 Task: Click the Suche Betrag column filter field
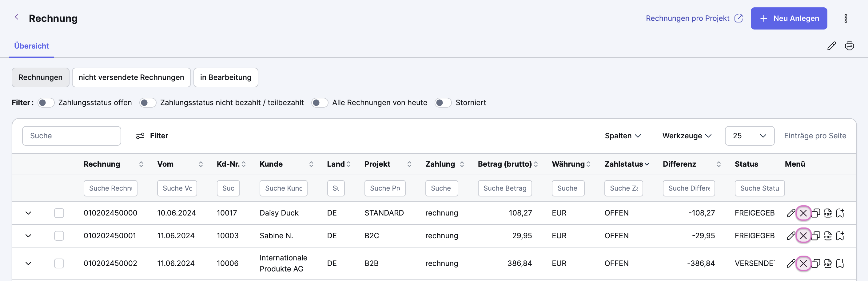pos(505,188)
